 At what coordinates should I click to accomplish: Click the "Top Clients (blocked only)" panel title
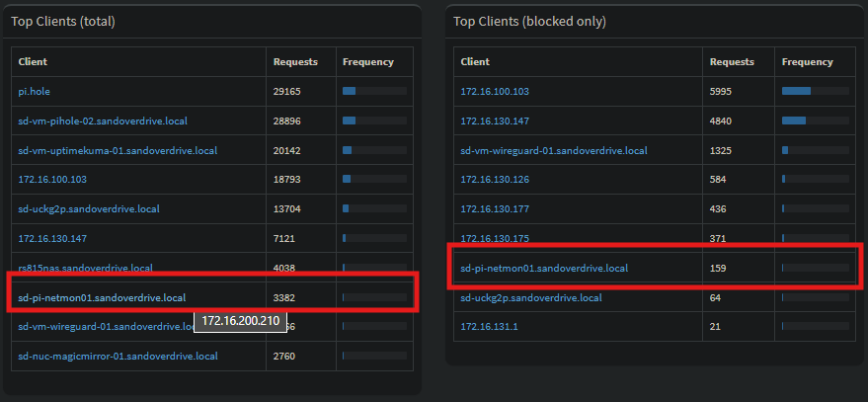point(529,22)
